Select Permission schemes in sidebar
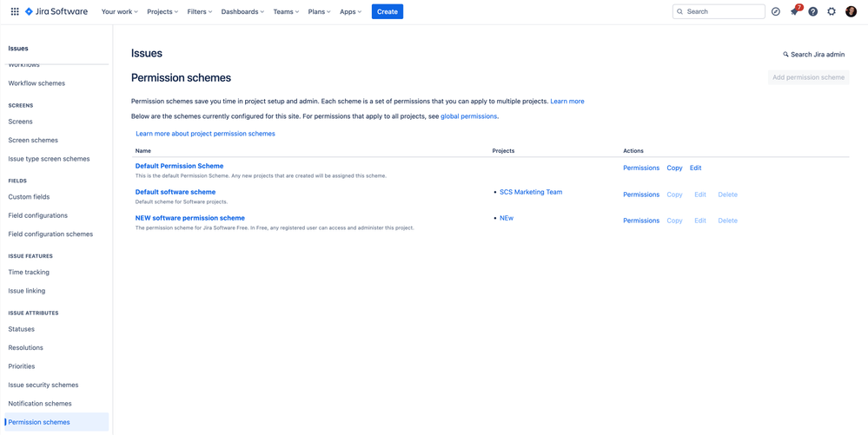The image size is (868, 435). [x=56, y=422]
